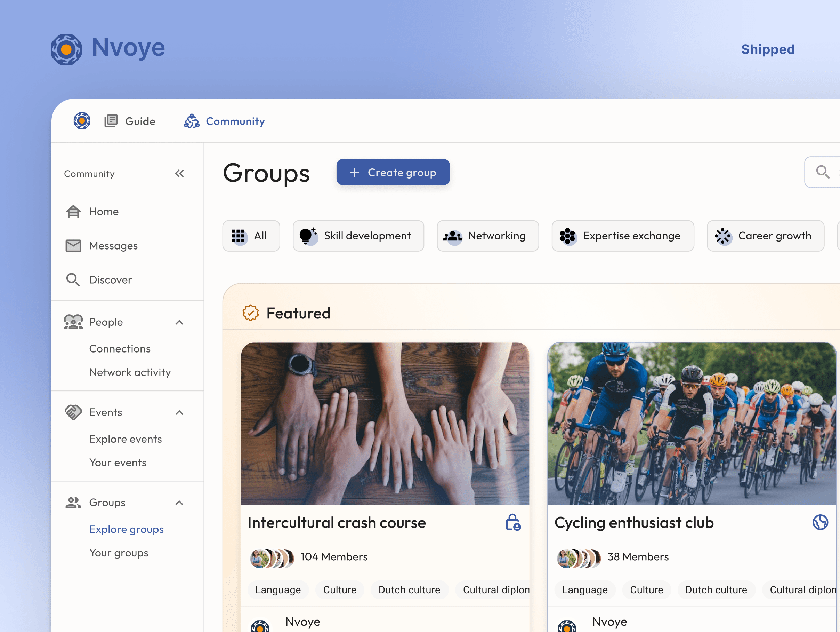Collapse the Events section chevron
The height and width of the screenshot is (632, 840).
[x=179, y=412]
